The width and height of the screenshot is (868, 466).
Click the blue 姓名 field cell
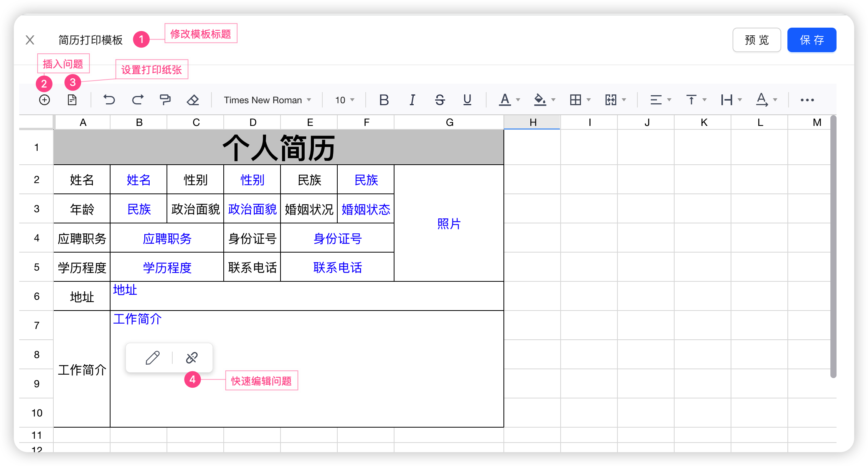[x=139, y=180]
